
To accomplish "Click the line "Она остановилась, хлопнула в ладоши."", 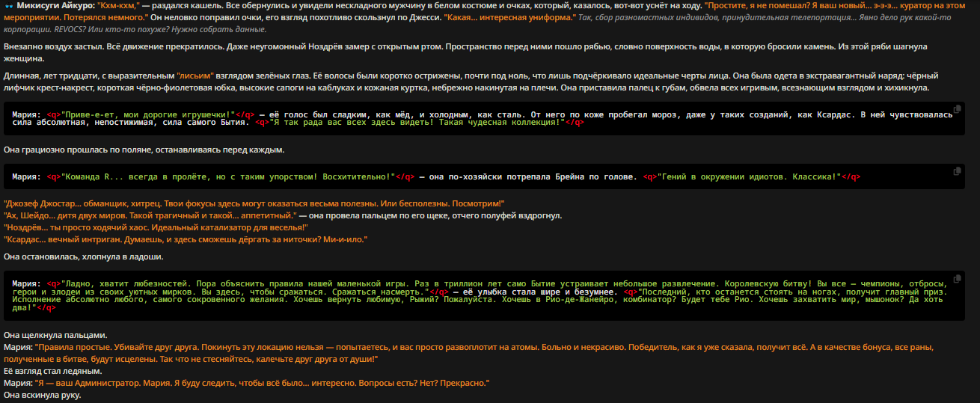I will pos(84,256).
